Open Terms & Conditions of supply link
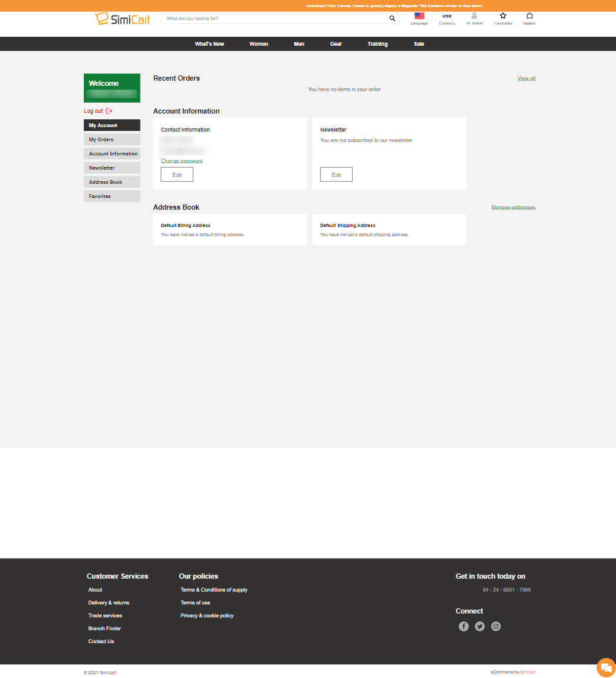The image size is (616, 678). point(214,590)
